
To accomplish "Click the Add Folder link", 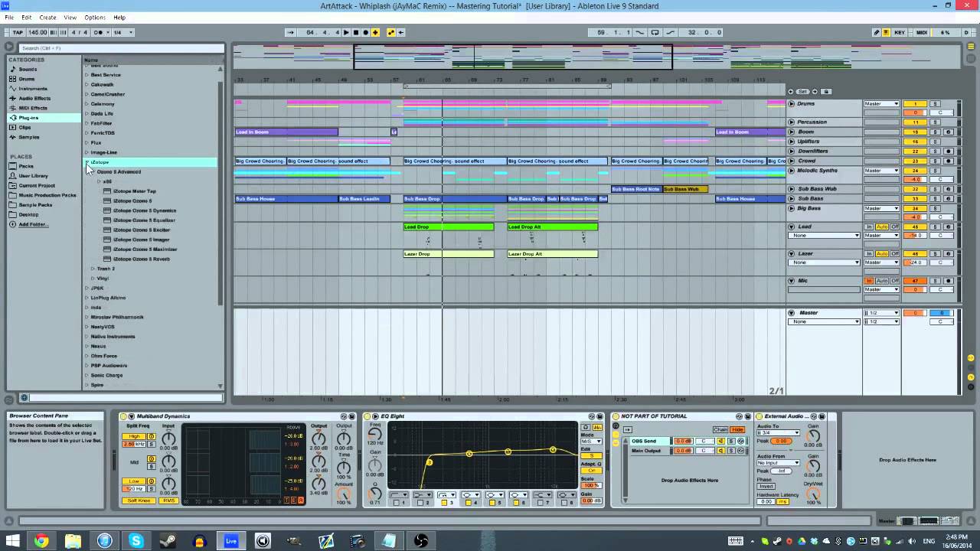I will 33,224.
